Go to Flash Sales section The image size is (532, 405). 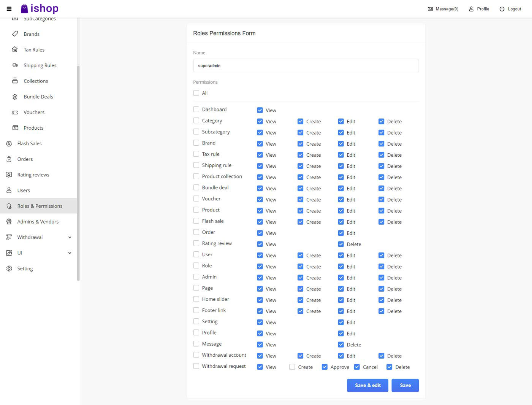pos(29,143)
